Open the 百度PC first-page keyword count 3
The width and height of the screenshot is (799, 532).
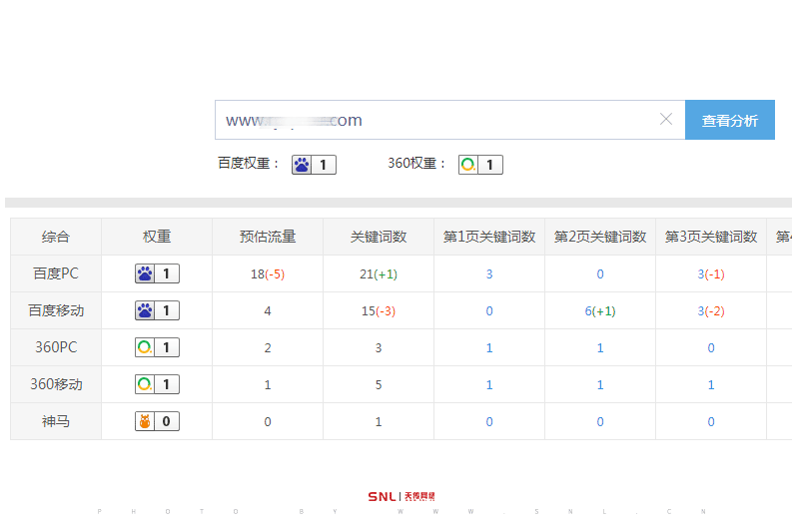click(x=489, y=274)
